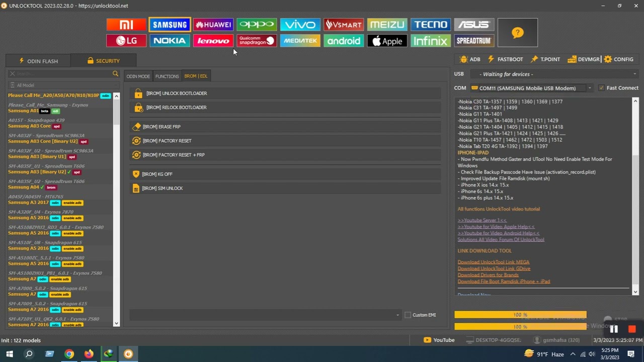This screenshot has height=362, width=644.
Task: Open the ASUS brand section
Action: click(474, 25)
